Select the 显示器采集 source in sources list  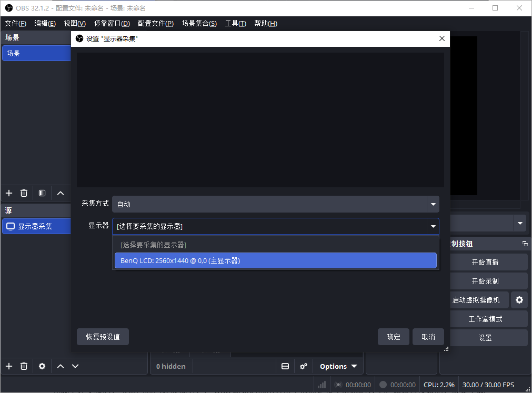tap(36, 227)
